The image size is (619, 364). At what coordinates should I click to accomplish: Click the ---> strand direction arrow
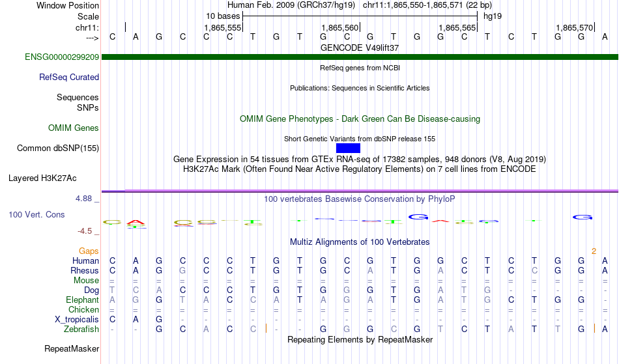[x=92, y=38]
